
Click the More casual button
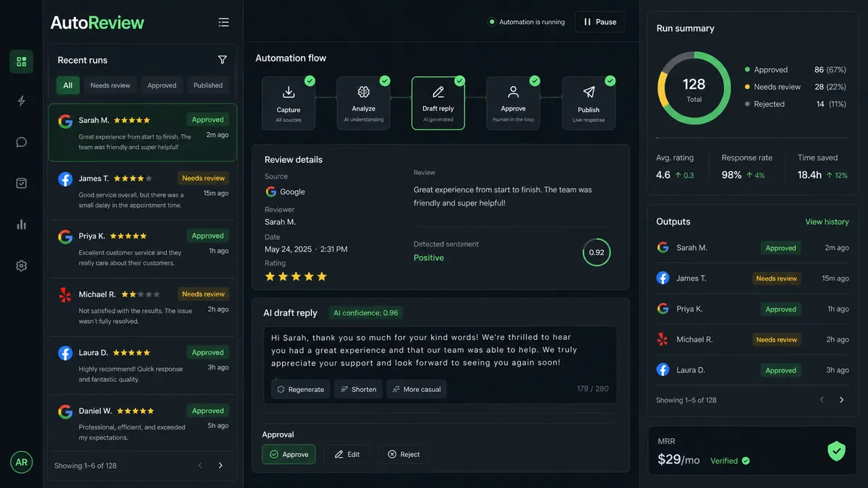(417, 389)
